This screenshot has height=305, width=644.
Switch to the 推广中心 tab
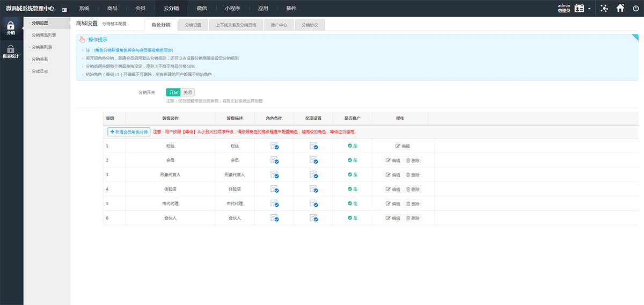click(279, 25)
